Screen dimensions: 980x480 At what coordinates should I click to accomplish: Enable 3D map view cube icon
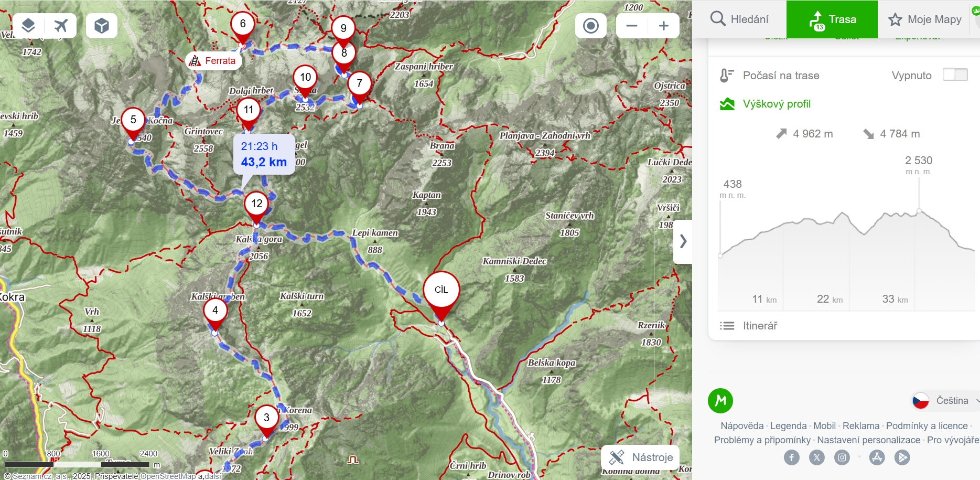pos(102,25)
